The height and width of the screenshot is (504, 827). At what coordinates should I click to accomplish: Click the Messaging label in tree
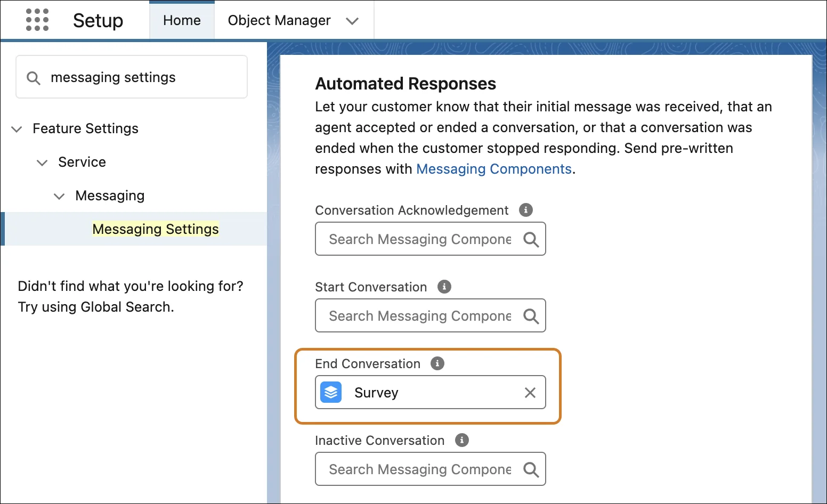[x=110, y=196]
